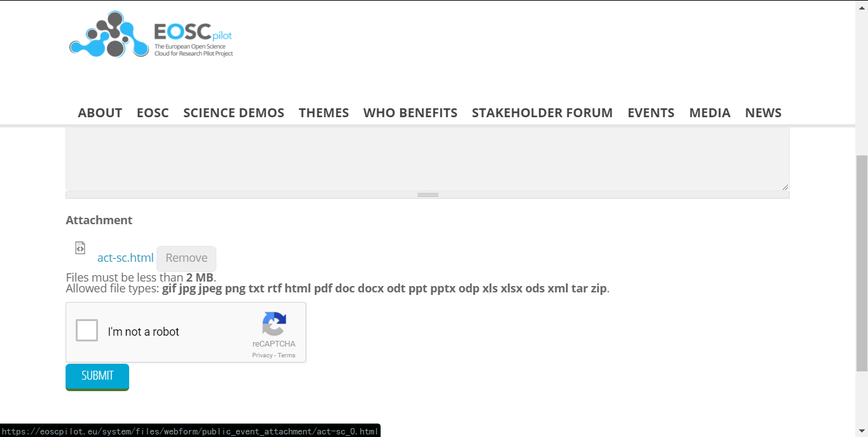Click the scrollbar down arrow
Screen dimensions: 868x437
(862, 432)
